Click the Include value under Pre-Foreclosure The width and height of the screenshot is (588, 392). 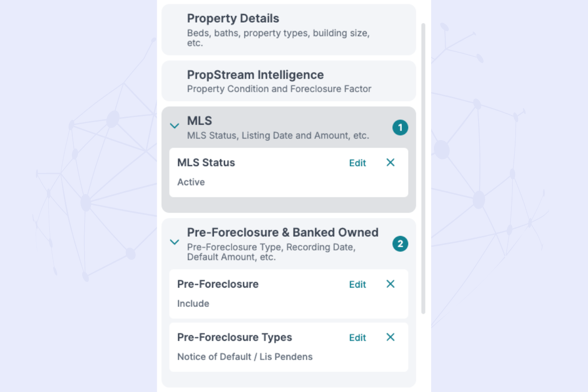tap(193, 304)
